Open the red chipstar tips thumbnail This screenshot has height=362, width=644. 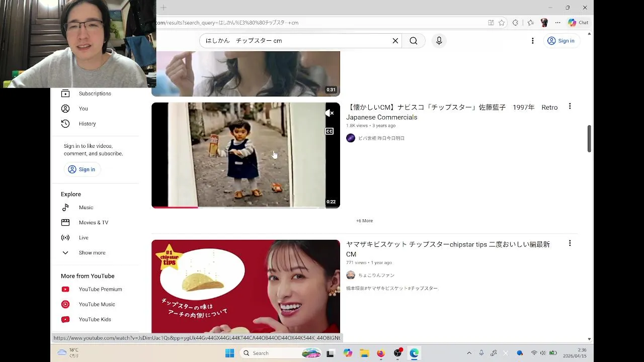coord(246,287)
